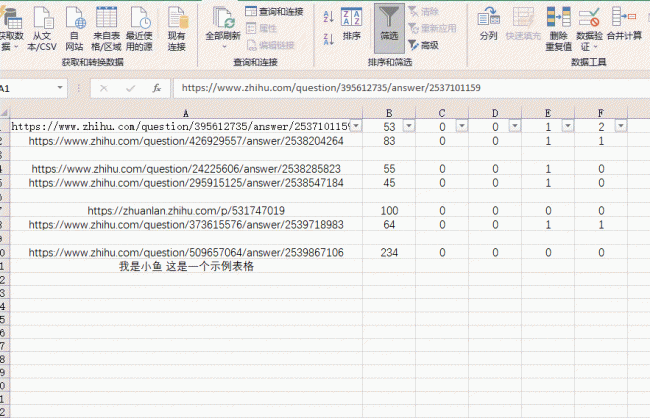Reapply the filter (重新应用)
650x418 pixels.
[432, 28]
